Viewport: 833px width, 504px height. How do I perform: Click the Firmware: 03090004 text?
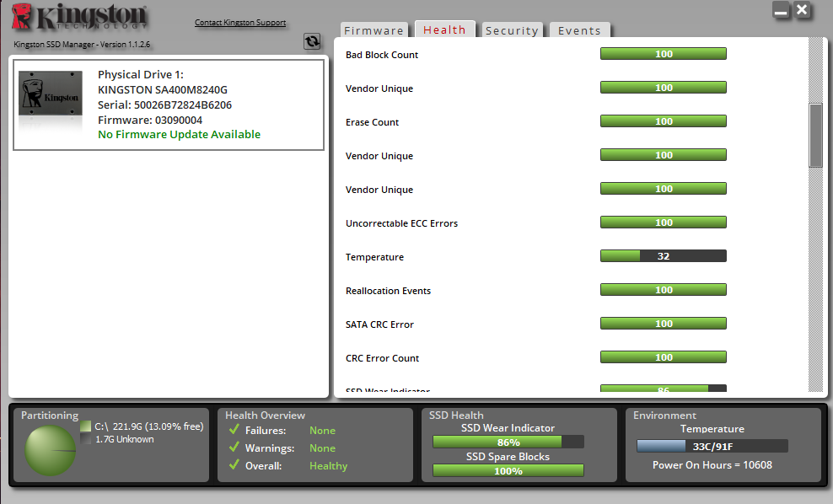pyautogui.click(x=150, y=120)
